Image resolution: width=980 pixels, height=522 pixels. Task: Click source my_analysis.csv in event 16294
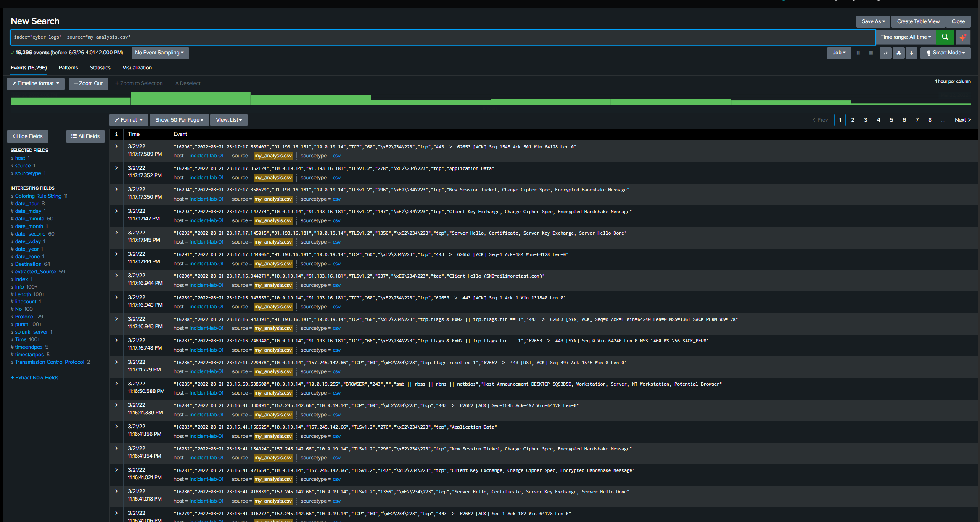(273, 199)
